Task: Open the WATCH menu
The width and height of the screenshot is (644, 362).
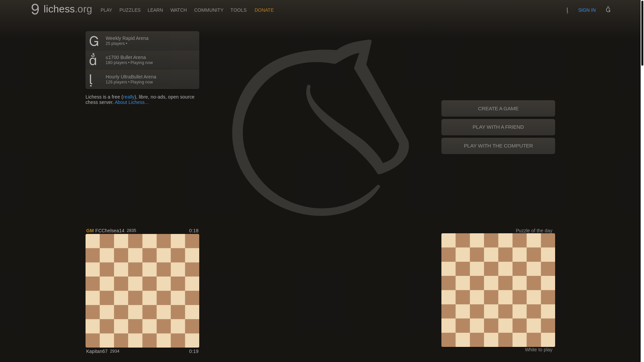Action: click(178, 10)
